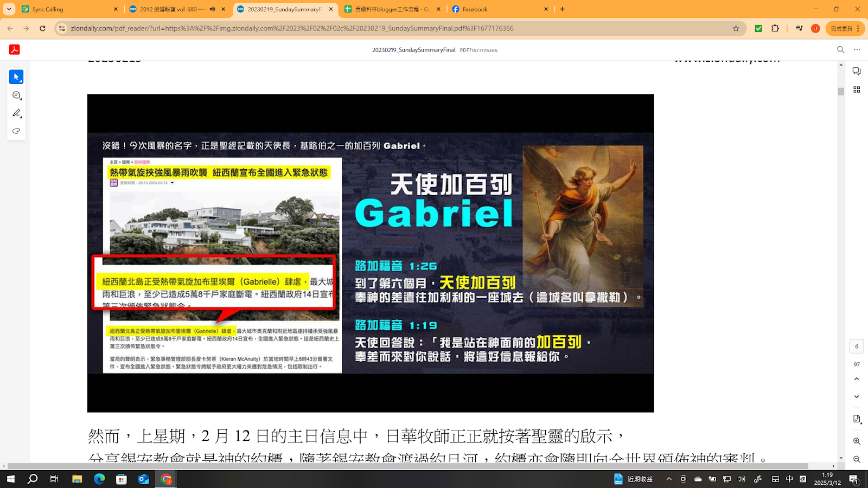Go to previous page arrow
This screenshot has height=488, width=868.
click(x=857, y=379)
